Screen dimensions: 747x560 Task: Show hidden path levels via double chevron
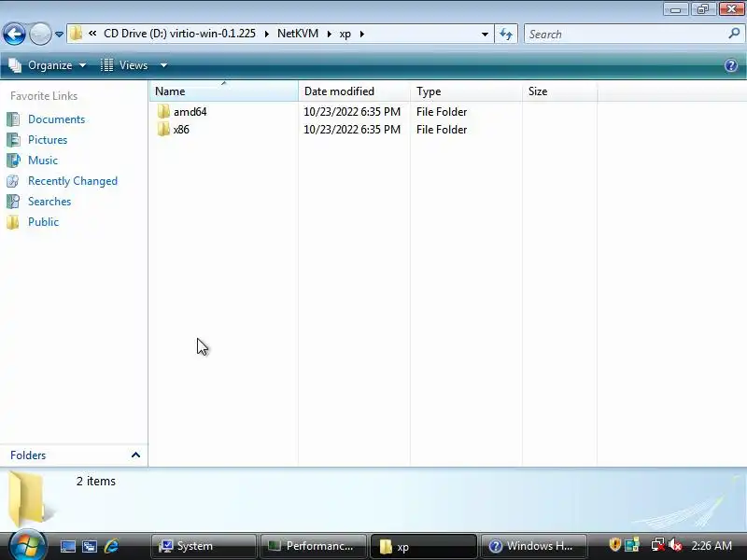coord(92,34)
